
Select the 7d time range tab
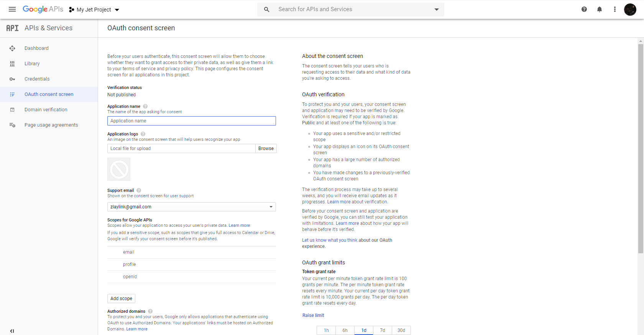pos(383,330)
